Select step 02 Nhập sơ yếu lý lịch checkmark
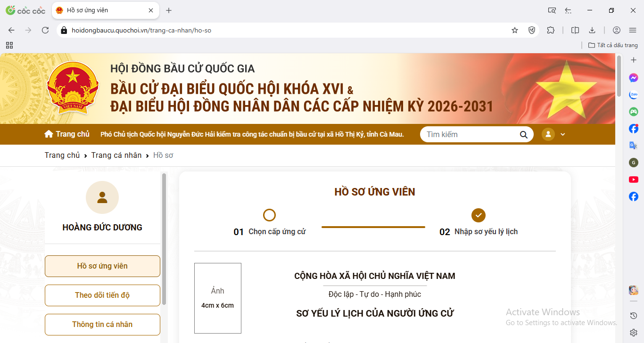The image size is (644, 343). pyautogui.click(x=479, y=215)
